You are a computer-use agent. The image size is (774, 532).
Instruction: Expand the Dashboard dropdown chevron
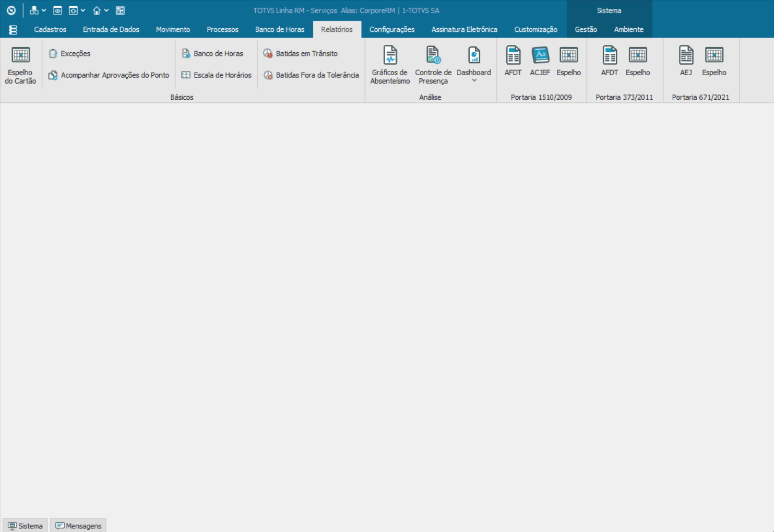pos(474,80)
